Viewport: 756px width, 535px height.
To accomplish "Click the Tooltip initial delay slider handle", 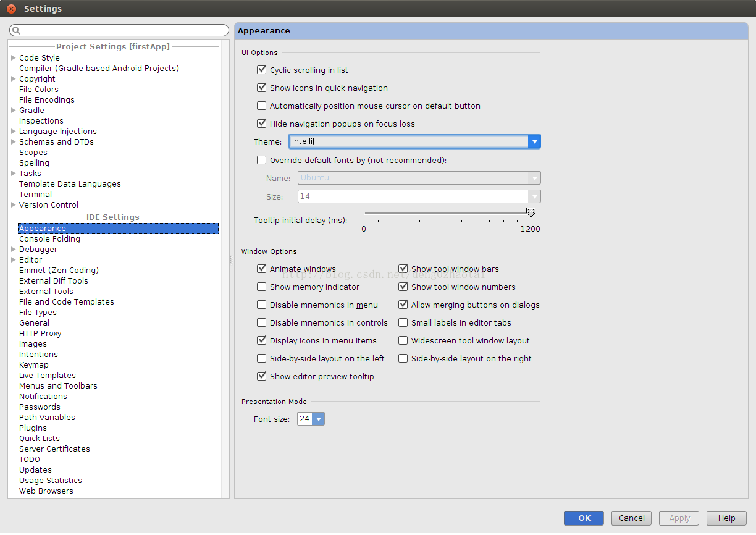I will (531, 213).
